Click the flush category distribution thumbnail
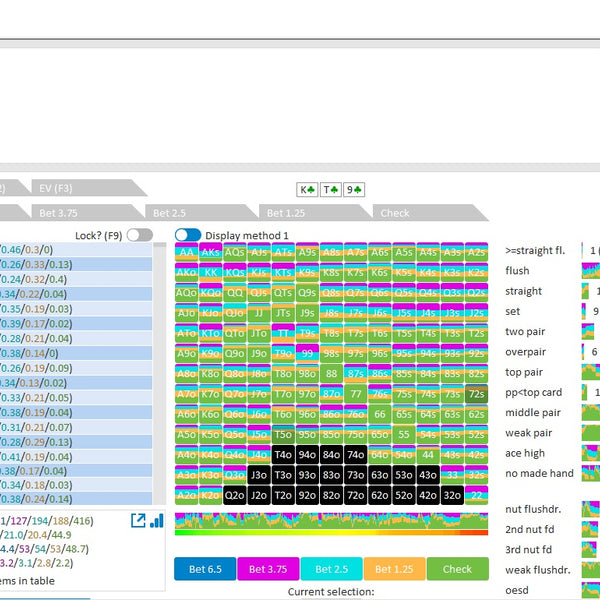Image resolution: width=600 pixels, height=600 pixels. (590, 270)
